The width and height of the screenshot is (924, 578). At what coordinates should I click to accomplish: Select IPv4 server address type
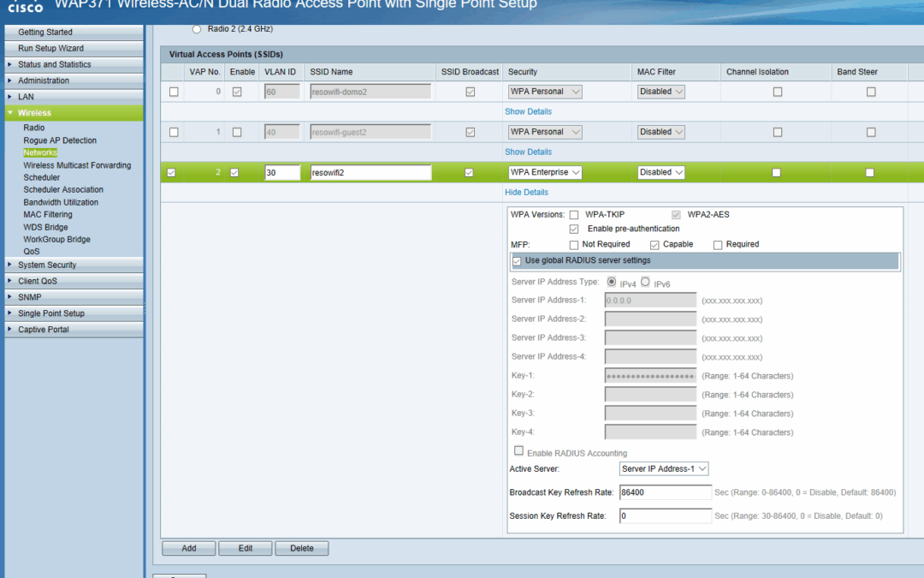click(x=612, y=282)
